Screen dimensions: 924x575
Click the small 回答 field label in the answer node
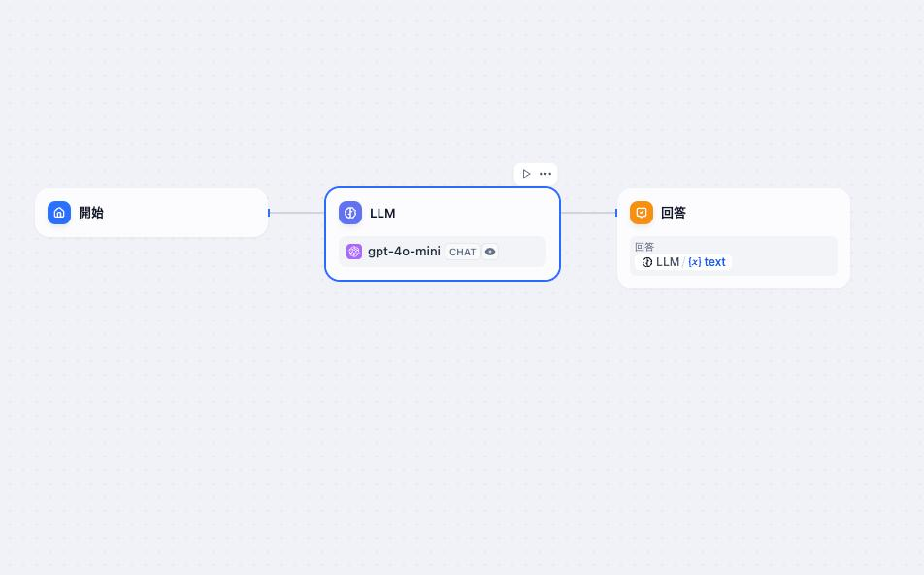point(644,247)
